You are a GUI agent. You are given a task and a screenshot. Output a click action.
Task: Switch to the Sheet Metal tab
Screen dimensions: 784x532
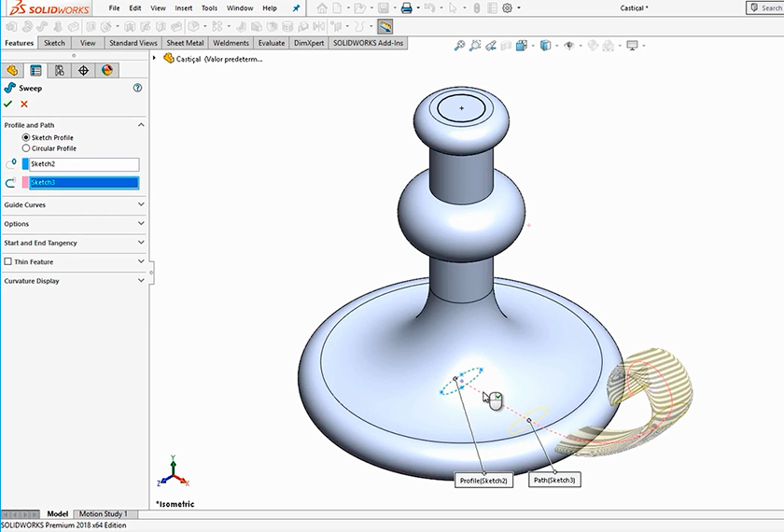point(186,43)
